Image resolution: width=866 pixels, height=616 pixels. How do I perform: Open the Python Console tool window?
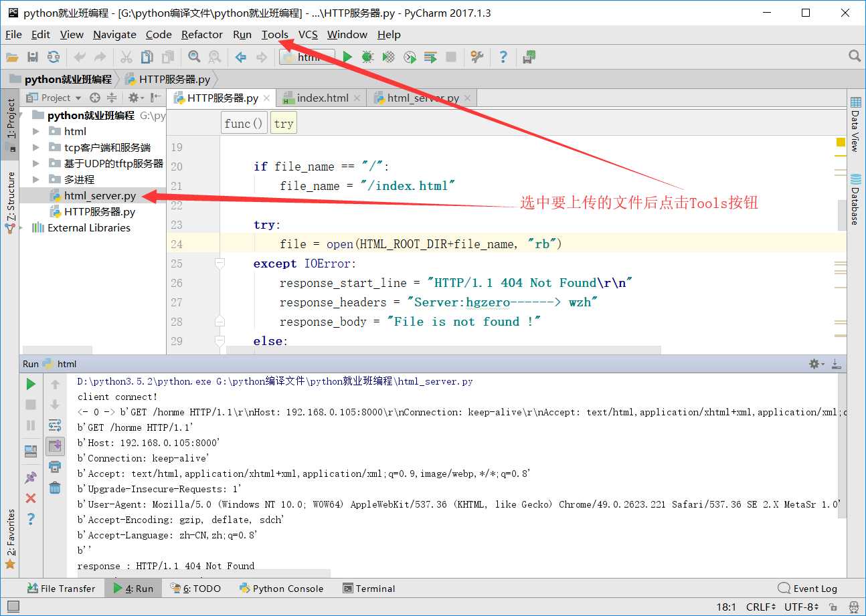click(x=281, y=589)
